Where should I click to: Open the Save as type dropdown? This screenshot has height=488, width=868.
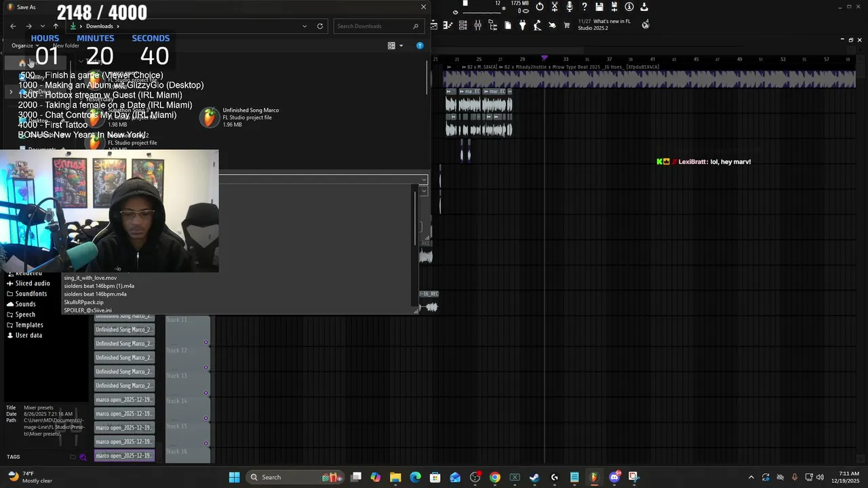(424, 191)
